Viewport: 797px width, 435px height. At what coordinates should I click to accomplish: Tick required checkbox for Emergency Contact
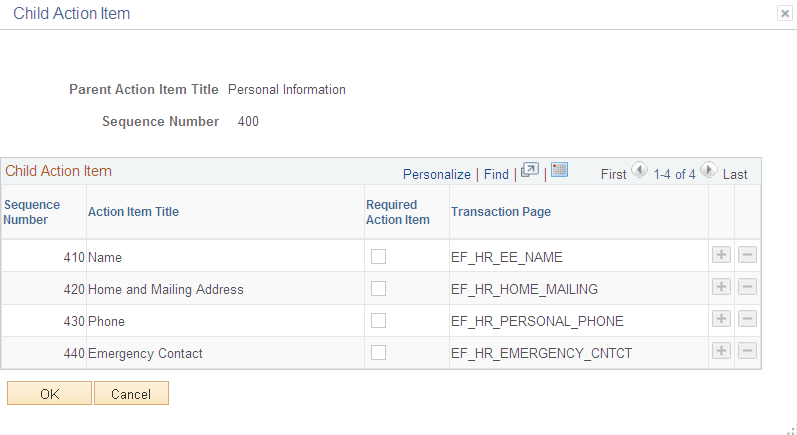click(x=378, y=353)
